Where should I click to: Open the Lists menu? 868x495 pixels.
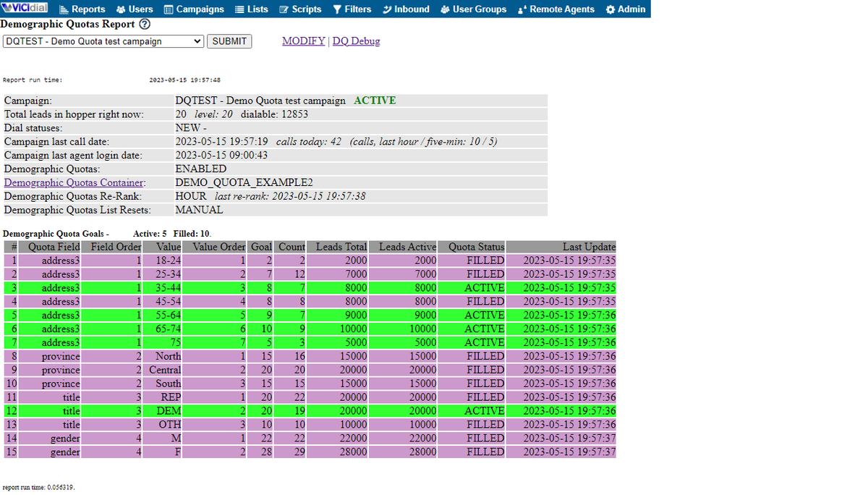(252, 9)
